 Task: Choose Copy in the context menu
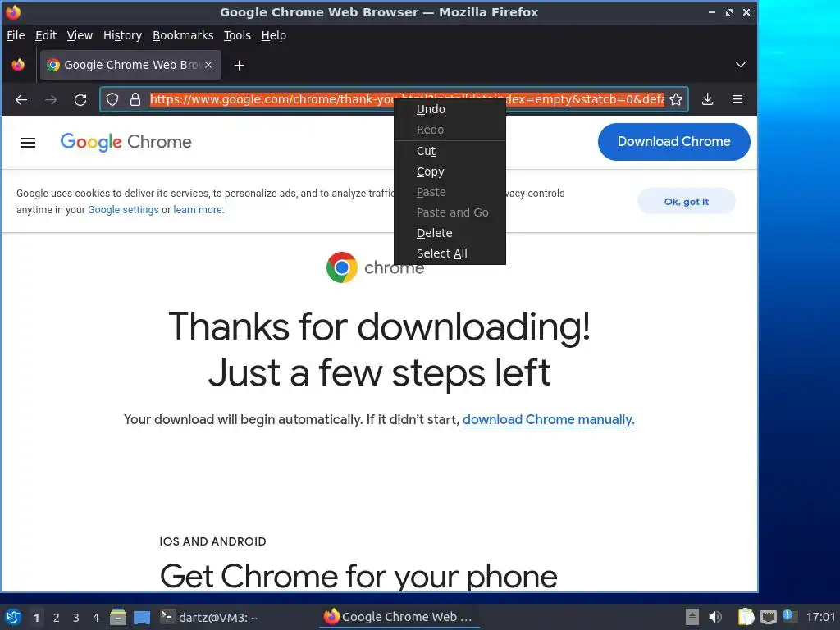450,171
